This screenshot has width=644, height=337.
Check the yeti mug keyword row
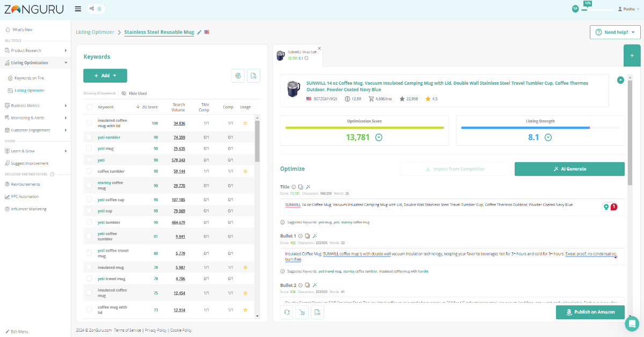[89, 148]
